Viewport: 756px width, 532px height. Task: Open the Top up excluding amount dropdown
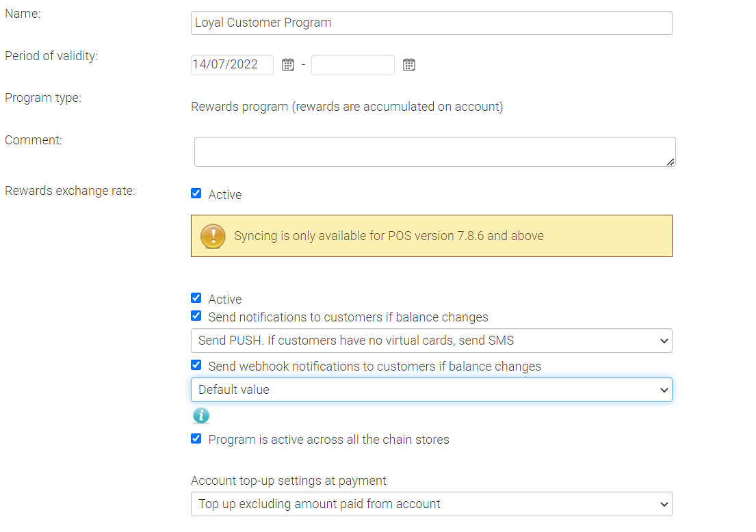[x=431, y=504]
